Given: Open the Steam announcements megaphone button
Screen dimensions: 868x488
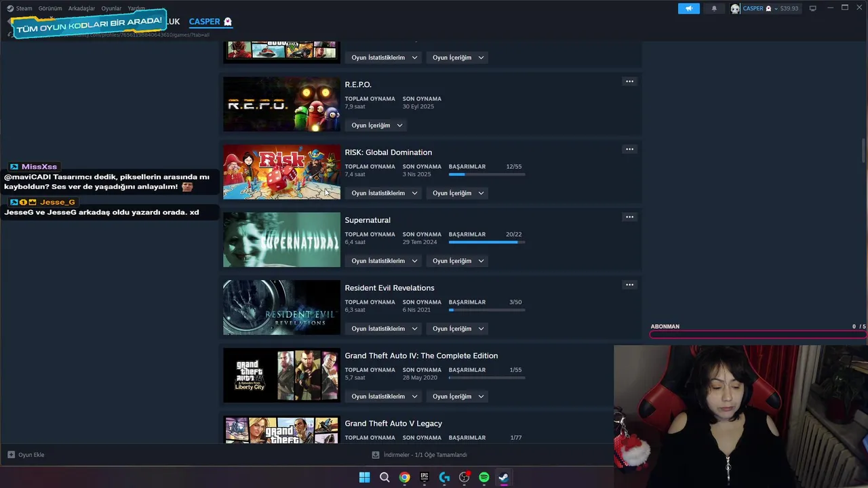Looking at the screenshot, I should click(688, 9).
